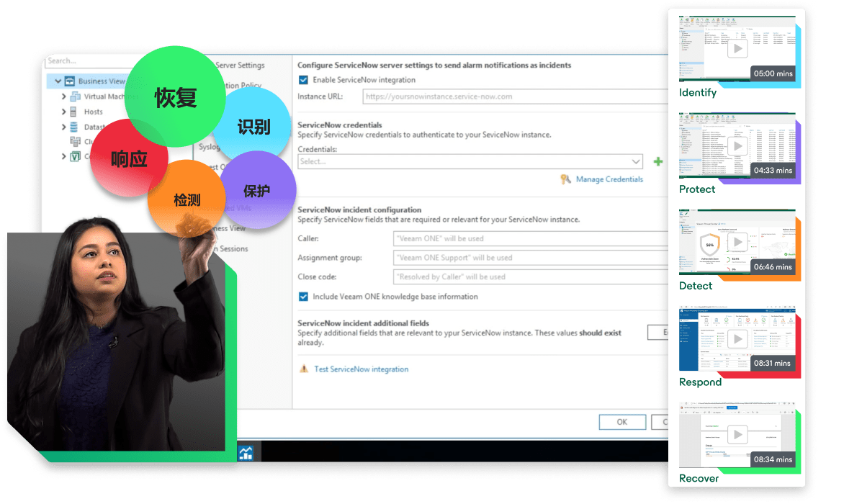Click the purple 保护 circle
The image size is (862, 504).
tap(259, 190)
